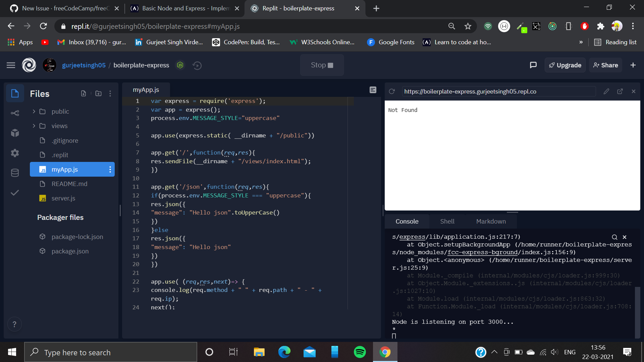The height and width of the screenshot is (362, 644).
Task: Click the Share button
Action: coord(605,65)
